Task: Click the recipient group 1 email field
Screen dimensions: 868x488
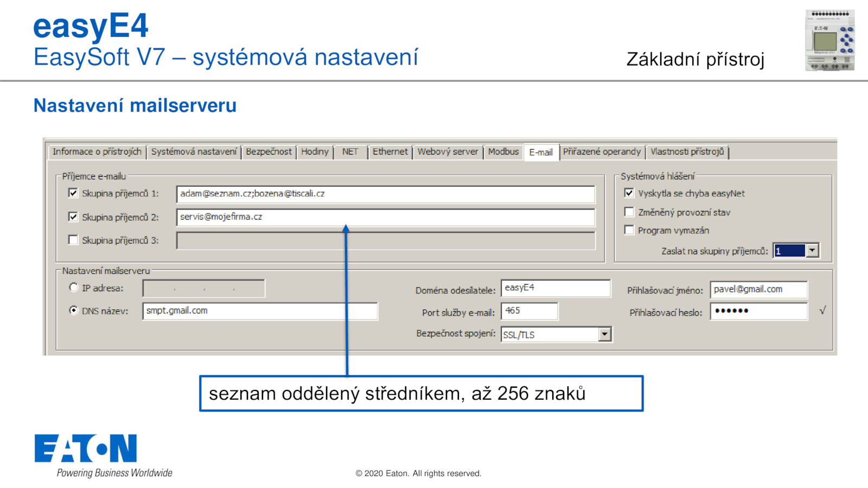Action: coord(386,194)
